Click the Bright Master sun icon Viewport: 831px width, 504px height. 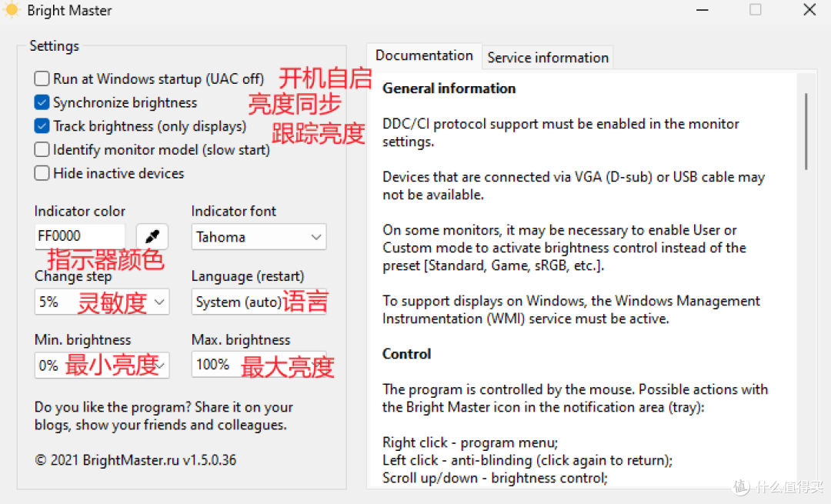tap(11, 9)
